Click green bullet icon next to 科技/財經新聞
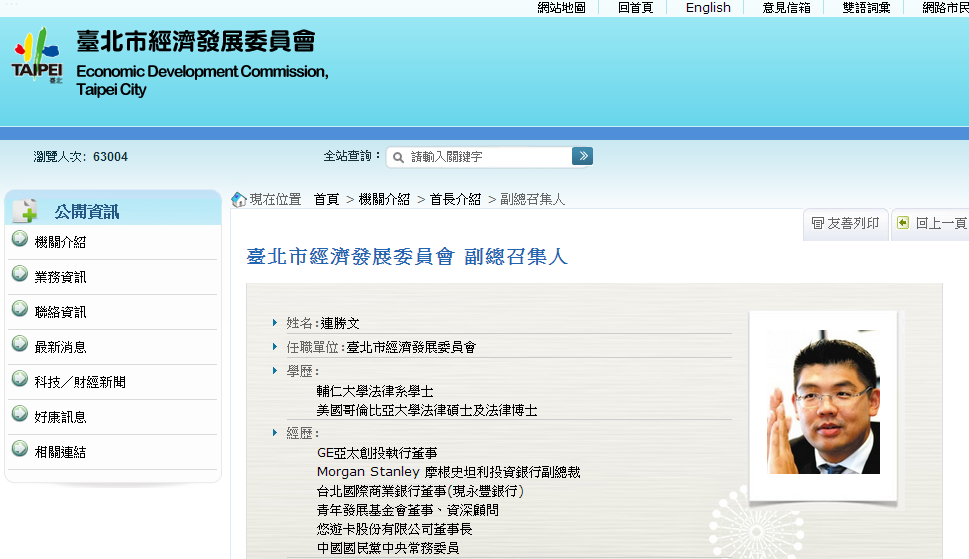This screenshot has width=969, height=559. (20, 378)
